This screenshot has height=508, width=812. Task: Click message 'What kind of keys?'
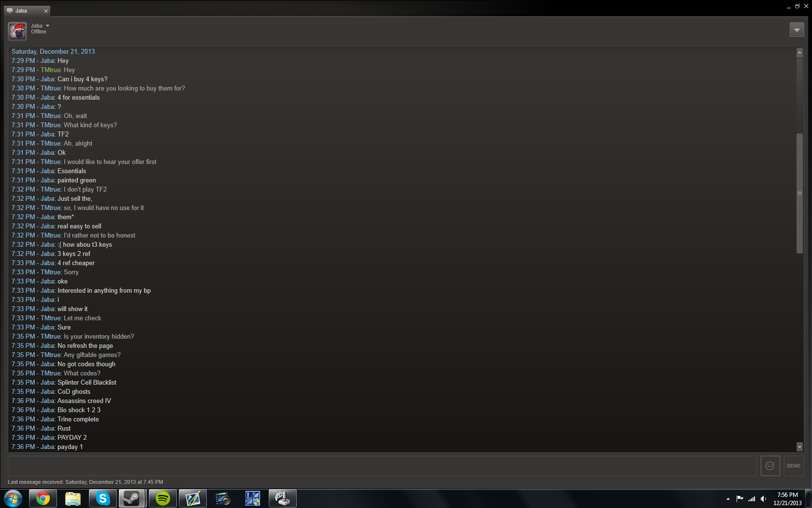pyautogui.click(x=90, y=125)
